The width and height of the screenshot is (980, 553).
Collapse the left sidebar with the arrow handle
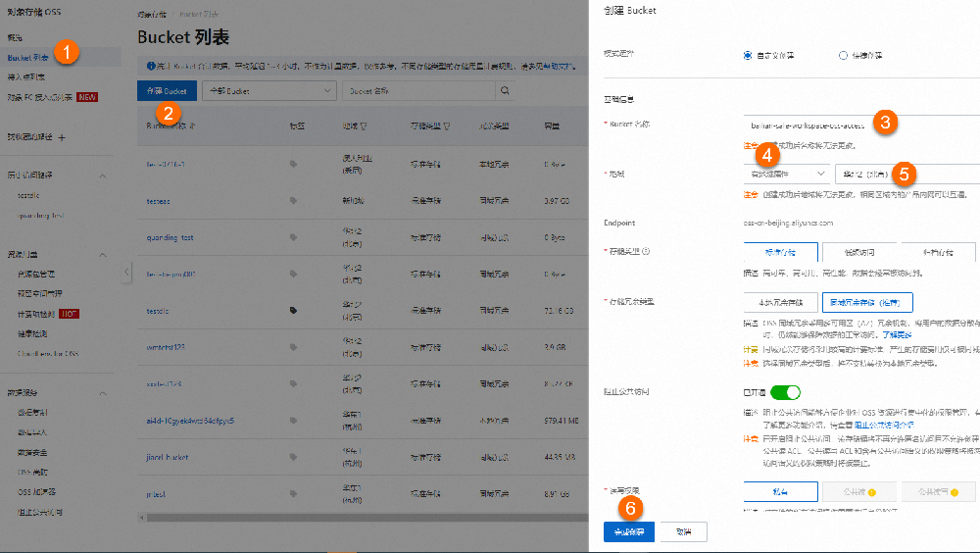pos(126,272)
